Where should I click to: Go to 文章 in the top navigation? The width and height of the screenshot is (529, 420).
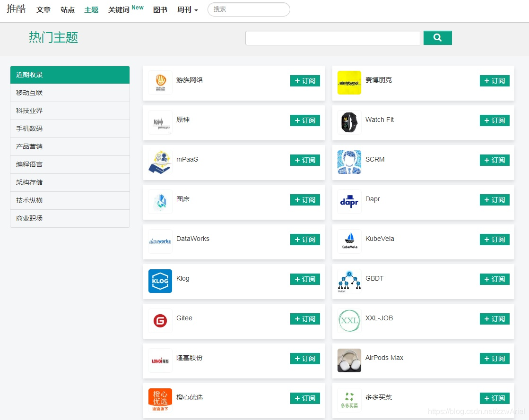coord(43,10)
